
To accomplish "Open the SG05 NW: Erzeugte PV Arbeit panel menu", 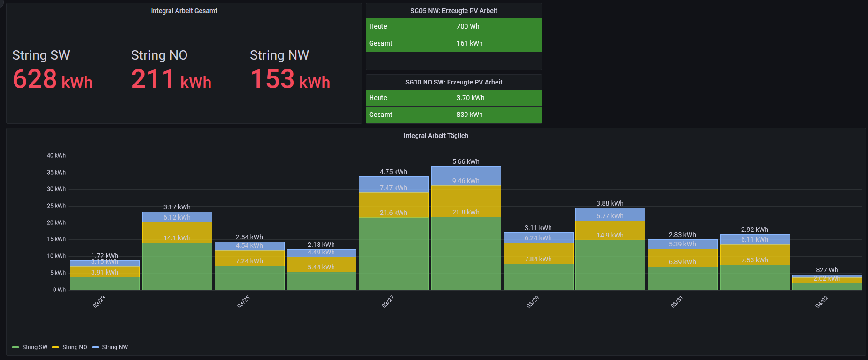I will 453,11.
